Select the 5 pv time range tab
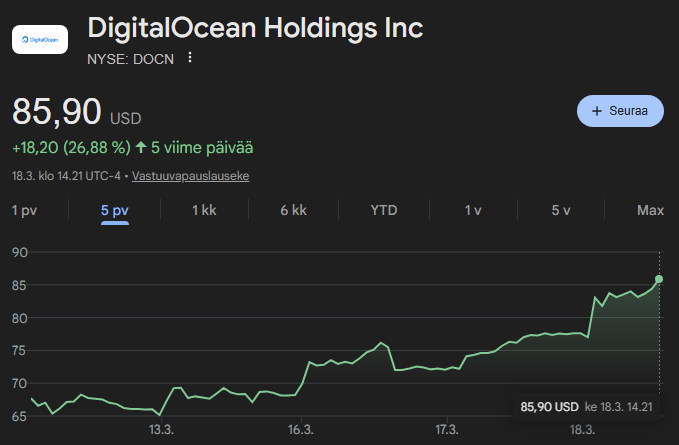Screen dimensions: 679x445 115,210
